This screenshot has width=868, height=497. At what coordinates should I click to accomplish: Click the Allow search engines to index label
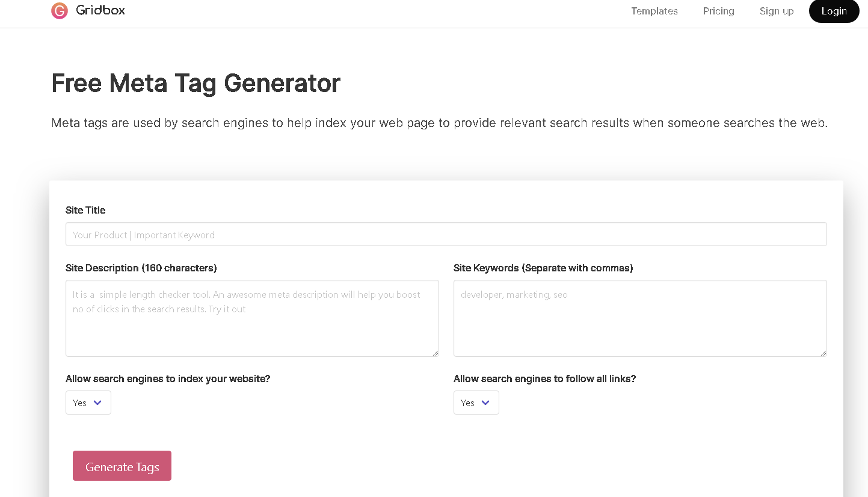(168, 378)
